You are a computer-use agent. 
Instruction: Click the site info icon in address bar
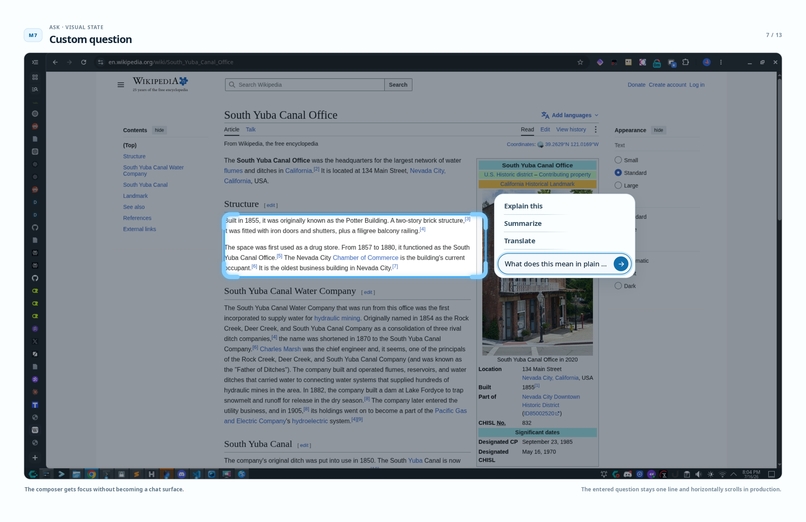(101, 62)
